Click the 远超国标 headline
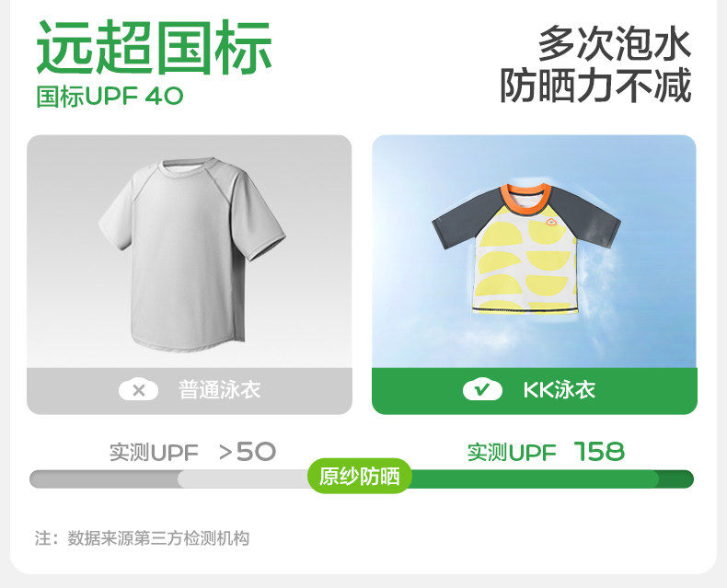 (154, 47)
